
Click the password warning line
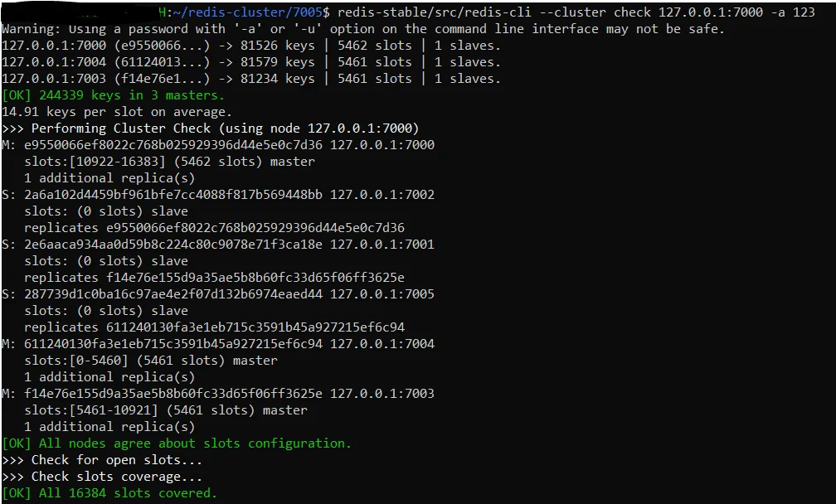(363, 29)
